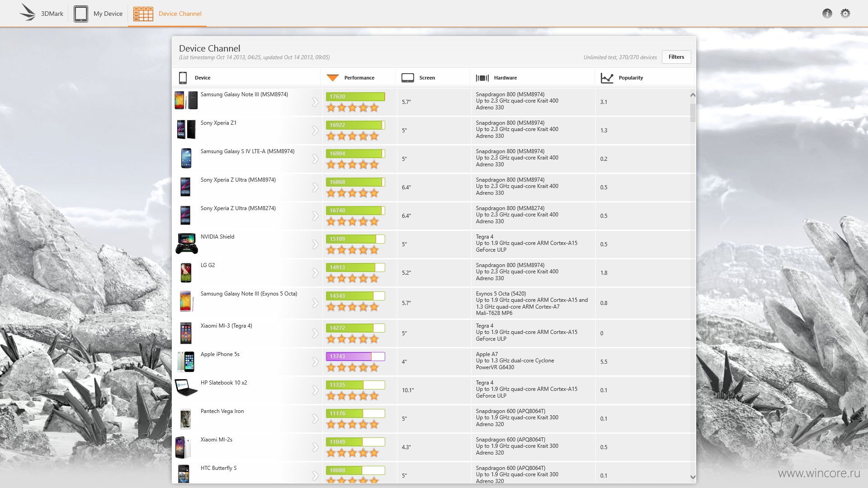Click the Sony Xperia Z1 16922 score bar
868x488 pixels.
click(355, 125)
